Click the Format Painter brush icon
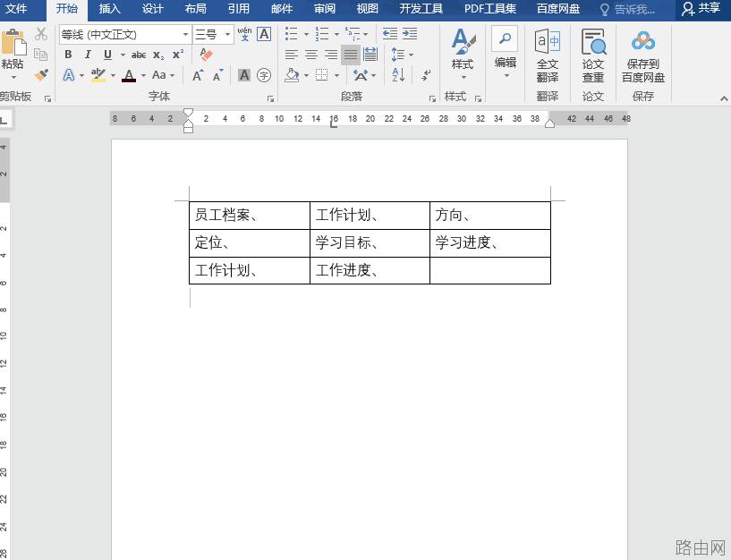 [41, 75]
